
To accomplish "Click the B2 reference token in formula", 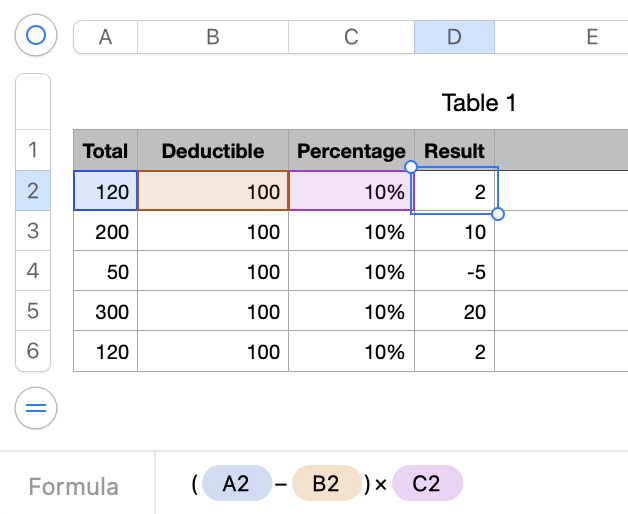I will [325, 484].
